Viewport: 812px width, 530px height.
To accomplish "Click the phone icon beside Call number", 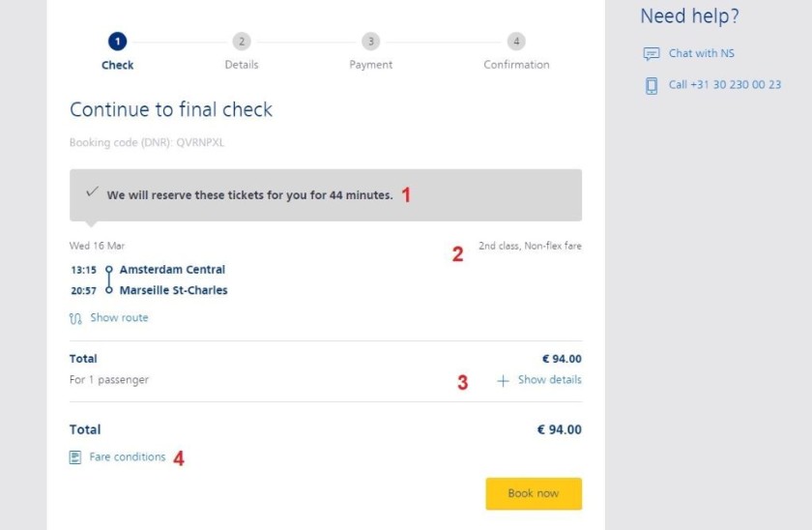I will [652, 85].
